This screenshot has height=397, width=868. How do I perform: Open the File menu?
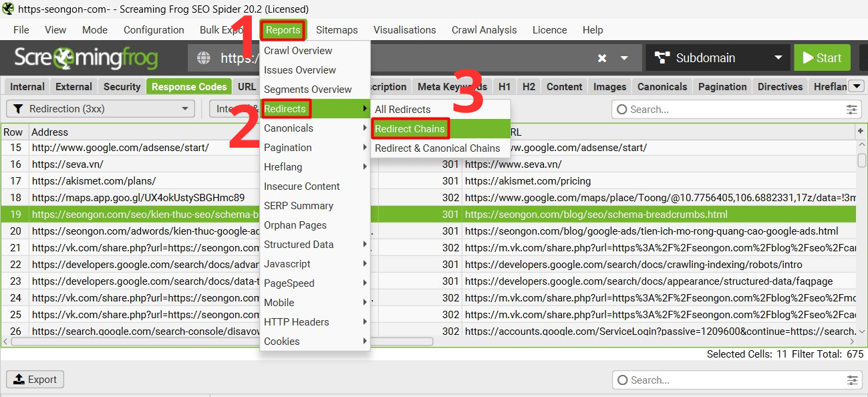pos(21,30)
